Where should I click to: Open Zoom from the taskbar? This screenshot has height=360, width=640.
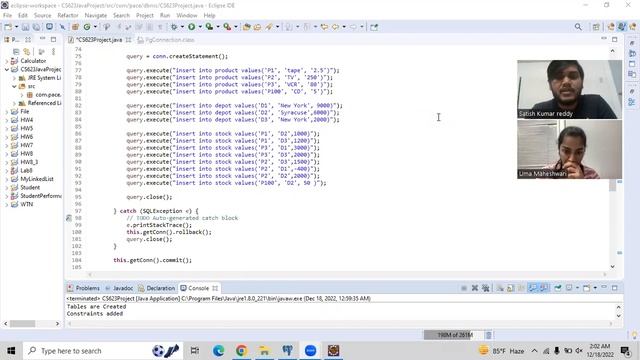pos(310,351)
